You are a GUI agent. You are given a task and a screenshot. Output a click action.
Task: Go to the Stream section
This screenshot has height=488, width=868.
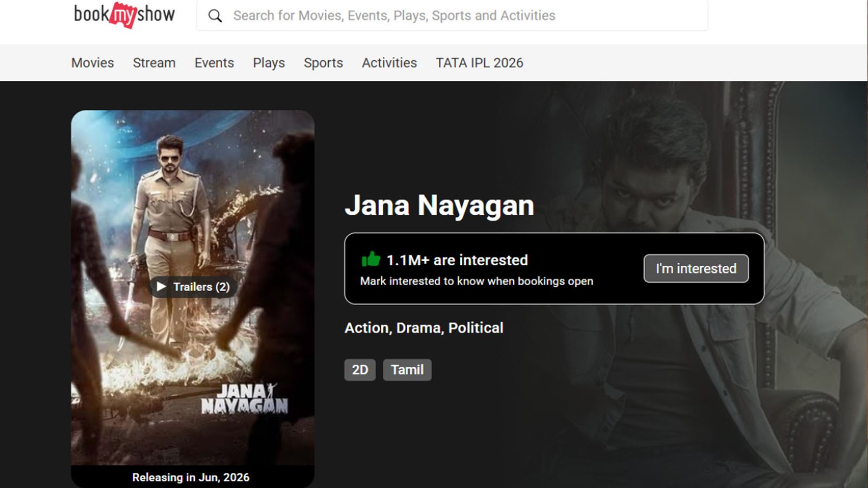coord(154,63)
